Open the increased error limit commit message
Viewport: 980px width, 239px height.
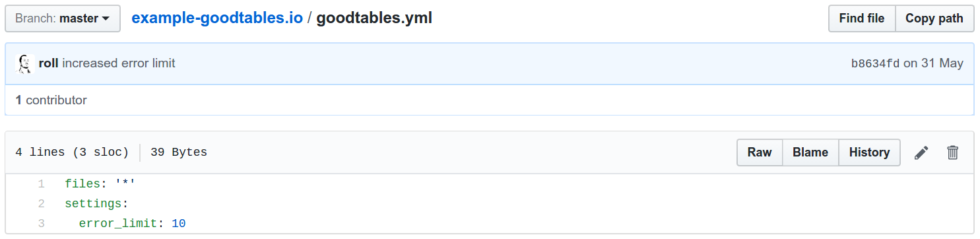[119, 63]
